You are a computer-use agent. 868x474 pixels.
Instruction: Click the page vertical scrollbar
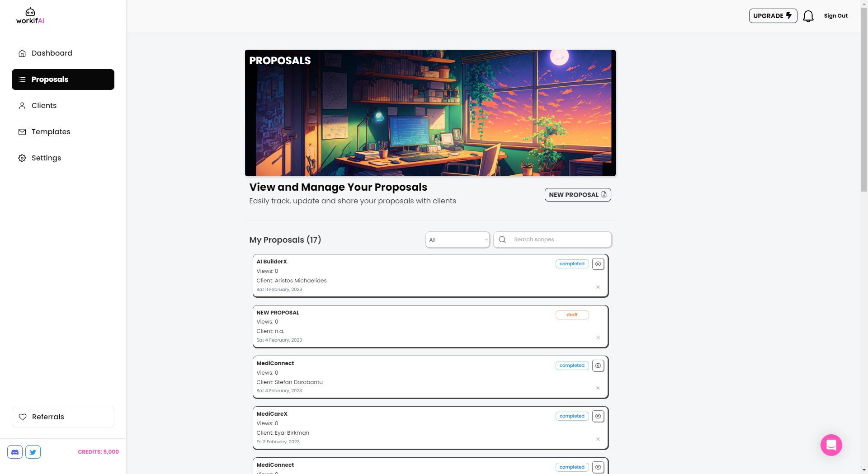[864, 99]
